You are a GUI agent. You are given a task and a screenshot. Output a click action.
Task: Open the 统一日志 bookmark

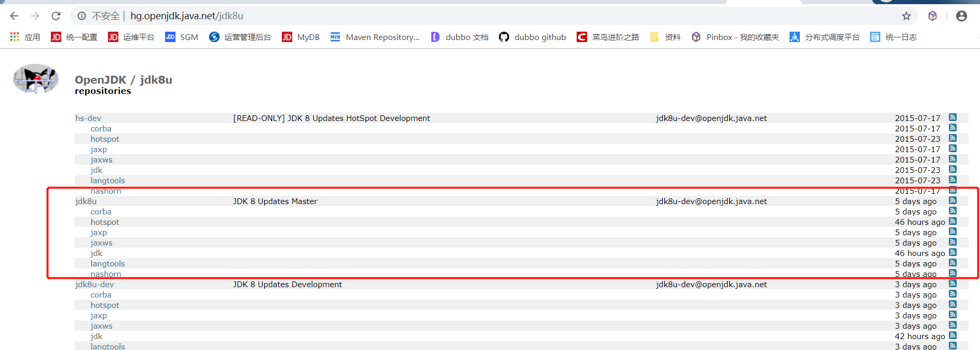point(893,37)
